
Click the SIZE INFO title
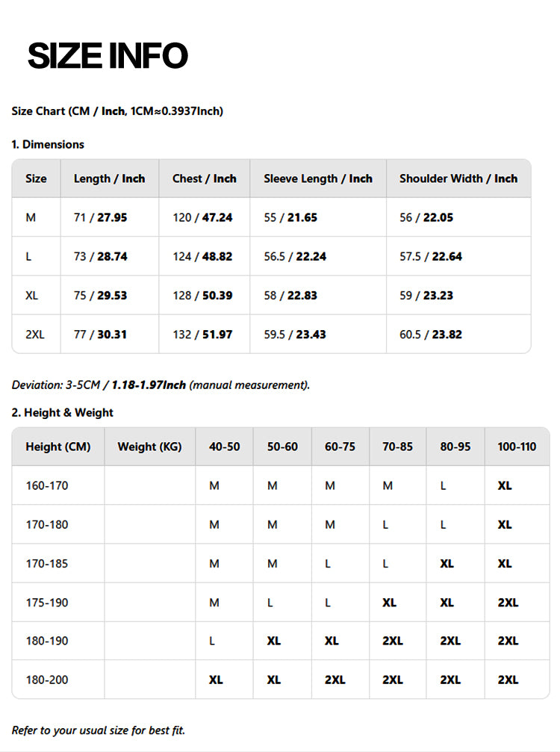[x=108, y=56]
